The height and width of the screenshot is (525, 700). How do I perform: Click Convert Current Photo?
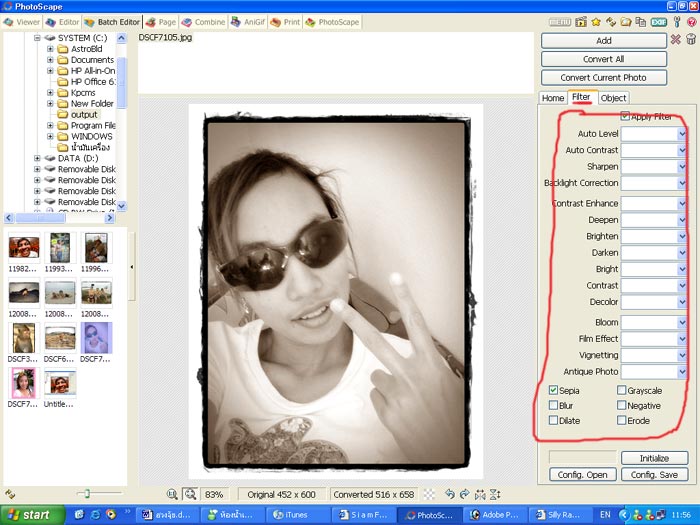604,78
